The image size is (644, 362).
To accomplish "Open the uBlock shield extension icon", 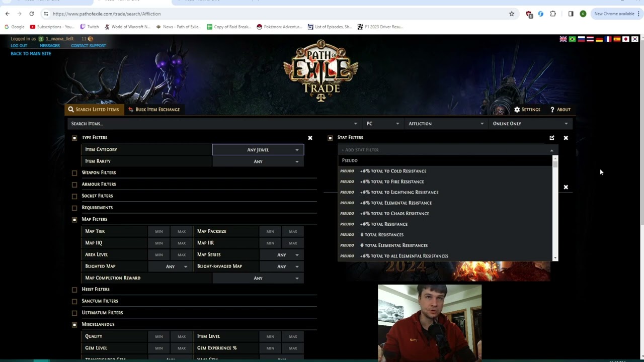I will point(529,14).
